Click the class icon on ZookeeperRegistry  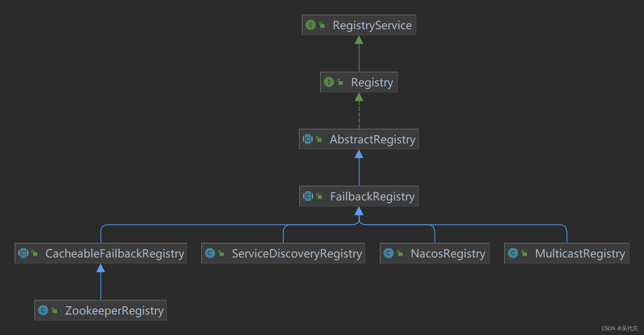pyautogui.click(x=43, y=310)
